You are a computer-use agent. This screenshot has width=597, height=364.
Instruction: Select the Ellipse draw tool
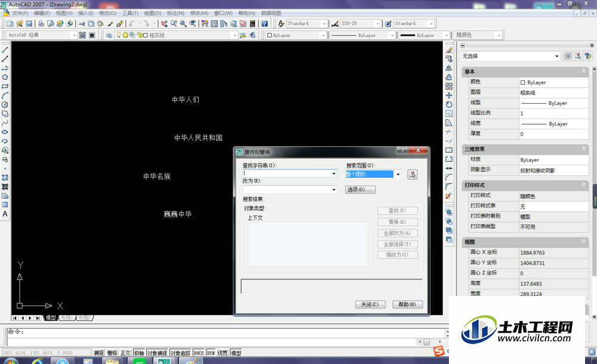point(5,132)
